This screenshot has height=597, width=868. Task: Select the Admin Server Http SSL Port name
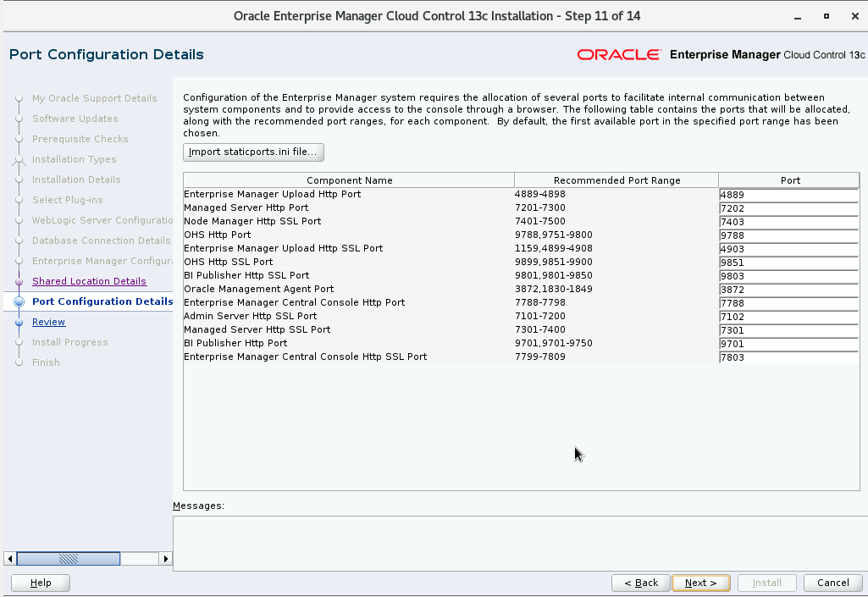[x=250, y=316]
